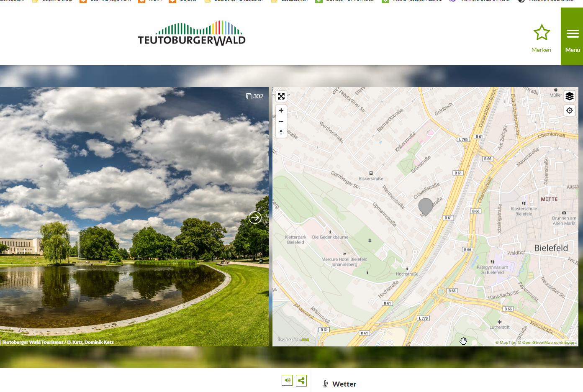Viewport: 583px width, 392px height.
Task: Click the destination.one logo on map
Action: point(293,339)
